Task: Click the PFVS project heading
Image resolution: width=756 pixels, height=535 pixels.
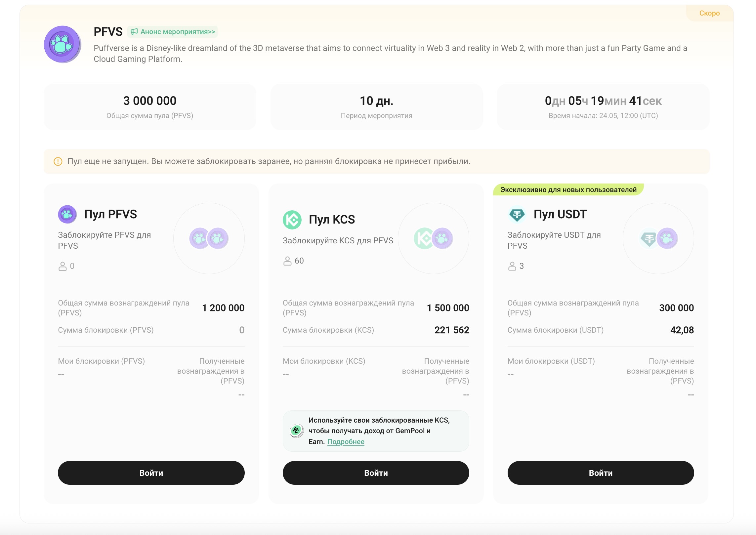Action: tap(108, 32)
